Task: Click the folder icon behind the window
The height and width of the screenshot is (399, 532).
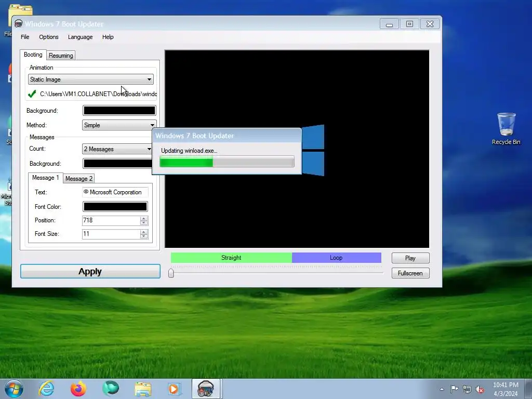Action: [20, 11]
